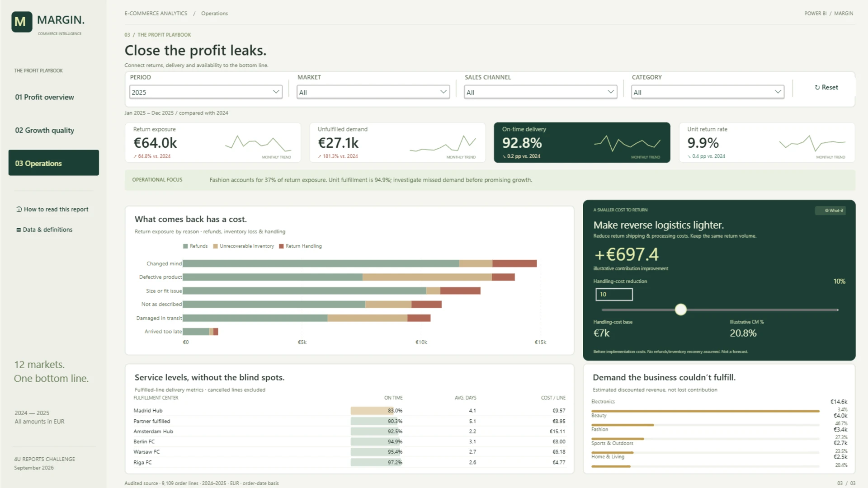Open the Market filter dropdown
This screenshot has width=868, height=488.
pos(373,92)
